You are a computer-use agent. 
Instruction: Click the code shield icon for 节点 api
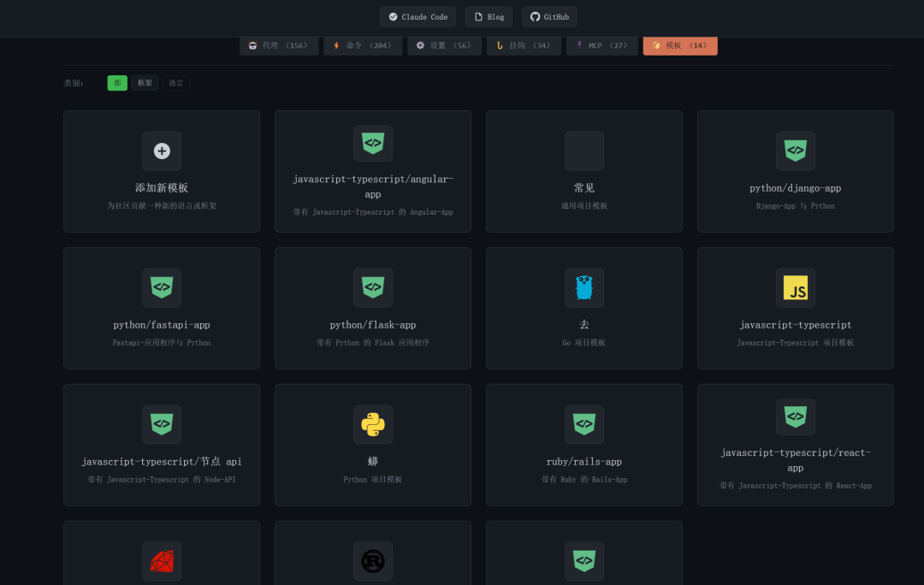162,424
